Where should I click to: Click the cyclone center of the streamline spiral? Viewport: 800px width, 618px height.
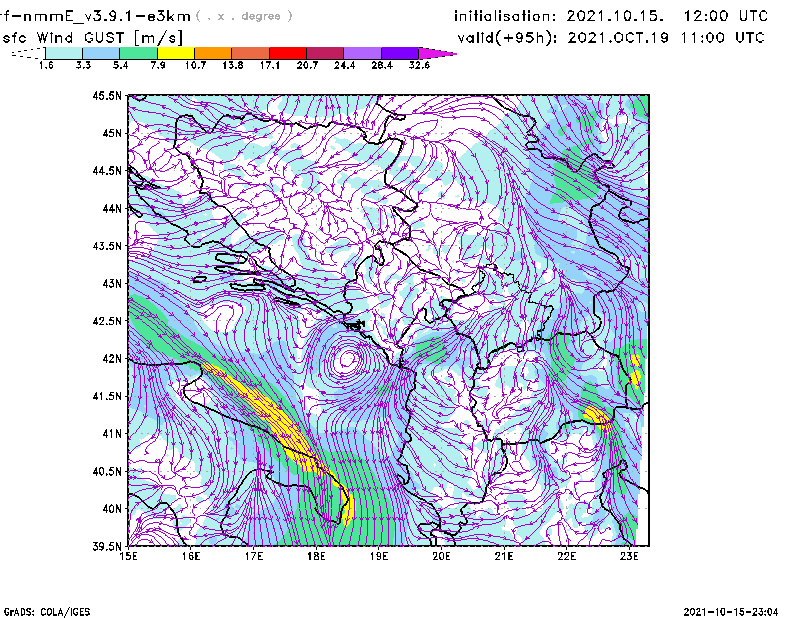347,360
